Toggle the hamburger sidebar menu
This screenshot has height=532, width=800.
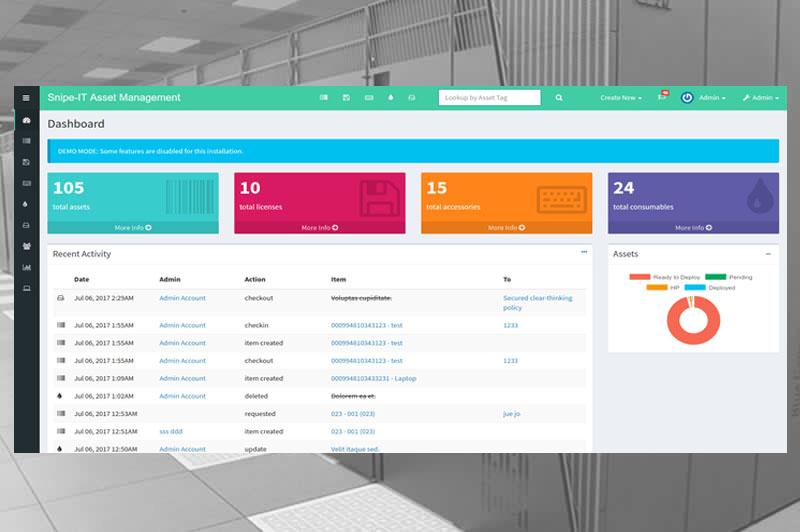coord(26,98)
